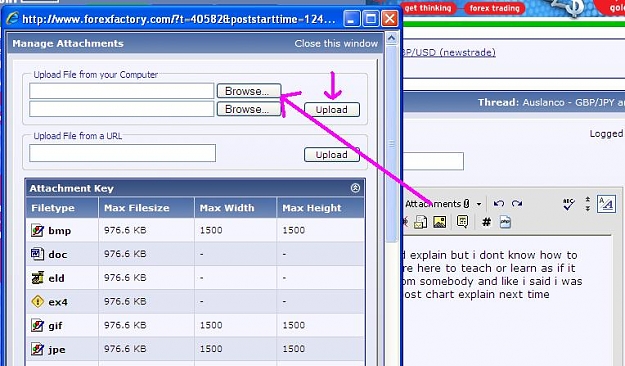
Task: Click the 'jpe' filetype label
Action: (57, 350)
